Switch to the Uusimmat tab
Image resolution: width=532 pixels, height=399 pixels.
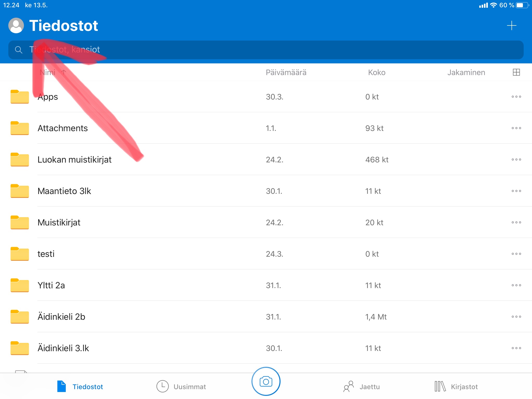(x=181, y=387)
